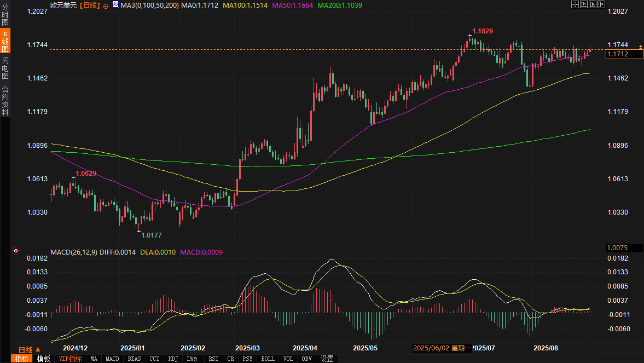Open indicator 设置 settings

[327, 359]
